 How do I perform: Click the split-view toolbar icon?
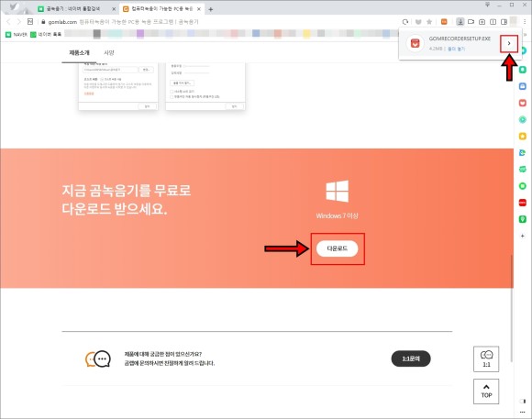[493, 22]
